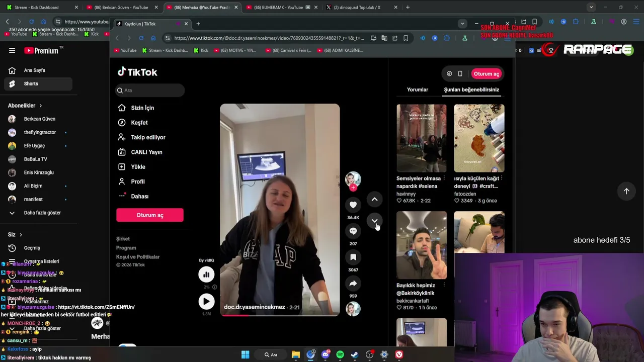Go to previous video with up chevron
The image size is (644, 362).
point(374,200)
